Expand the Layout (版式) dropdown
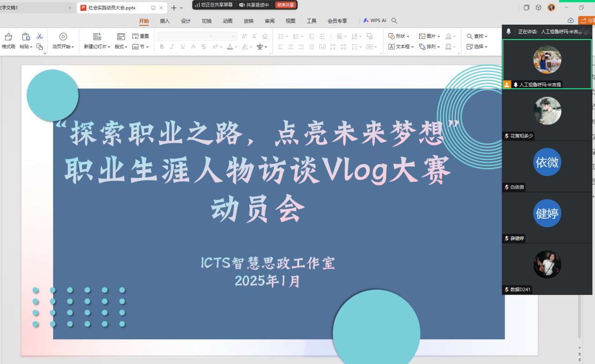 (x=121, y=46)
